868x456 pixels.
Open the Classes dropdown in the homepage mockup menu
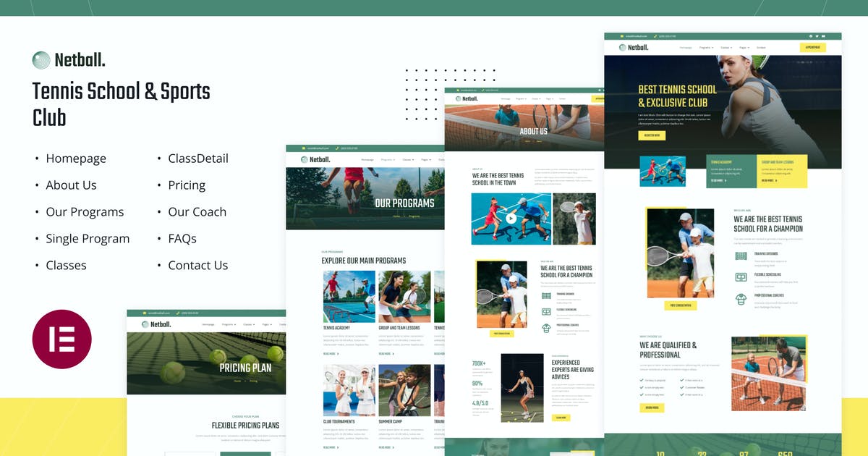726,47
